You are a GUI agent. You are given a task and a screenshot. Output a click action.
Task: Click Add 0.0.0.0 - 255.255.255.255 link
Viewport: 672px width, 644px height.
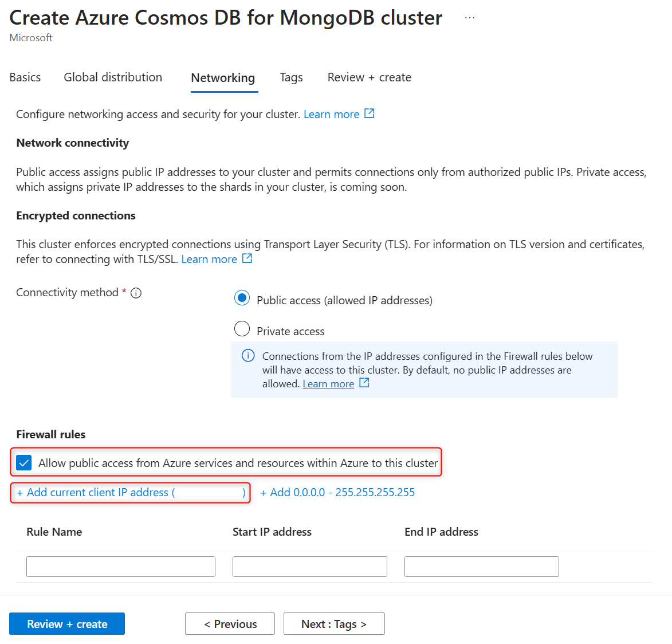pos(337,492)
